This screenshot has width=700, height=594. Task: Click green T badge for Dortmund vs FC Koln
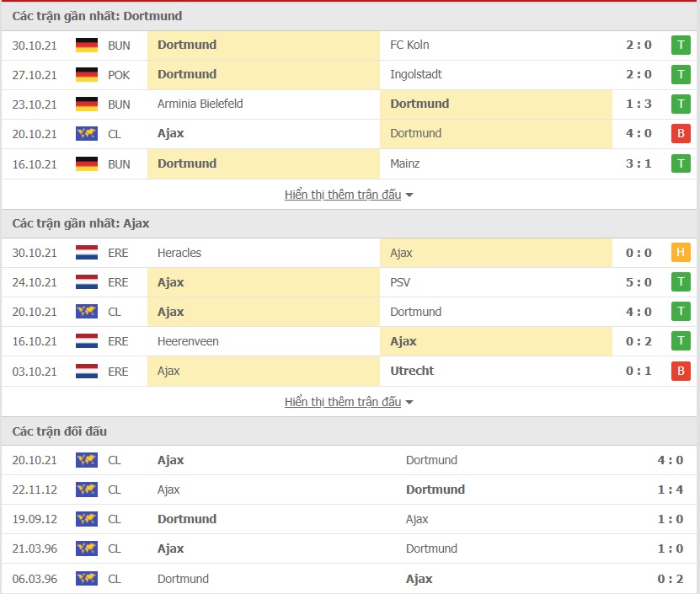pos(680,45)
